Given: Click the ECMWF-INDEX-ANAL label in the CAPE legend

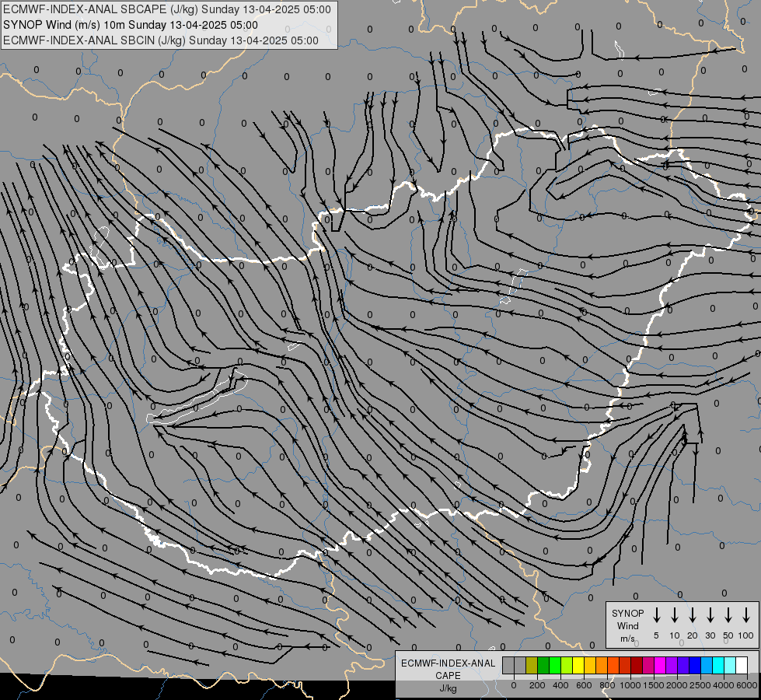Looking at the screenshot, I should tap(448, 663).
